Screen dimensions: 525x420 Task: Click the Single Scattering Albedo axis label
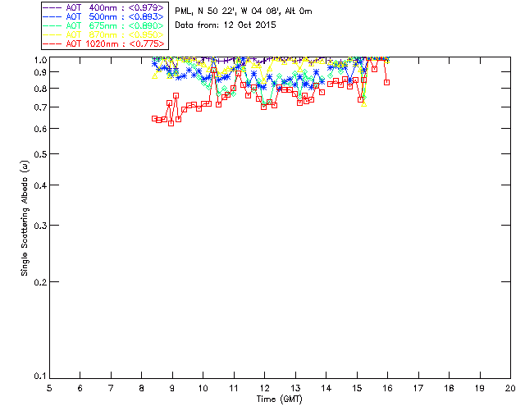pyautogui.click(x=25, y=218)
